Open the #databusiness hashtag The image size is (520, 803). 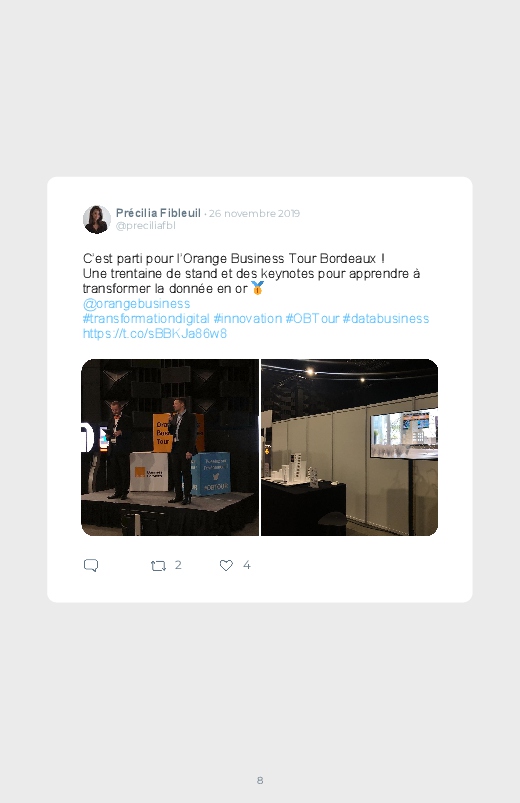tap(385, 319)
